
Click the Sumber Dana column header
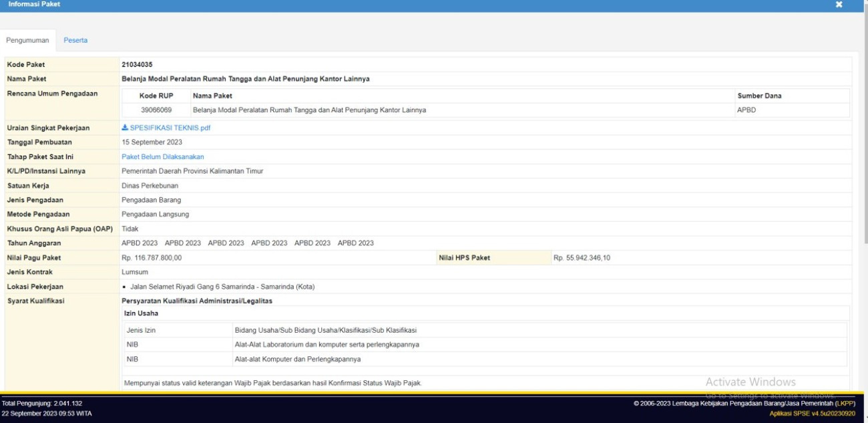click(x=759, y=96)
